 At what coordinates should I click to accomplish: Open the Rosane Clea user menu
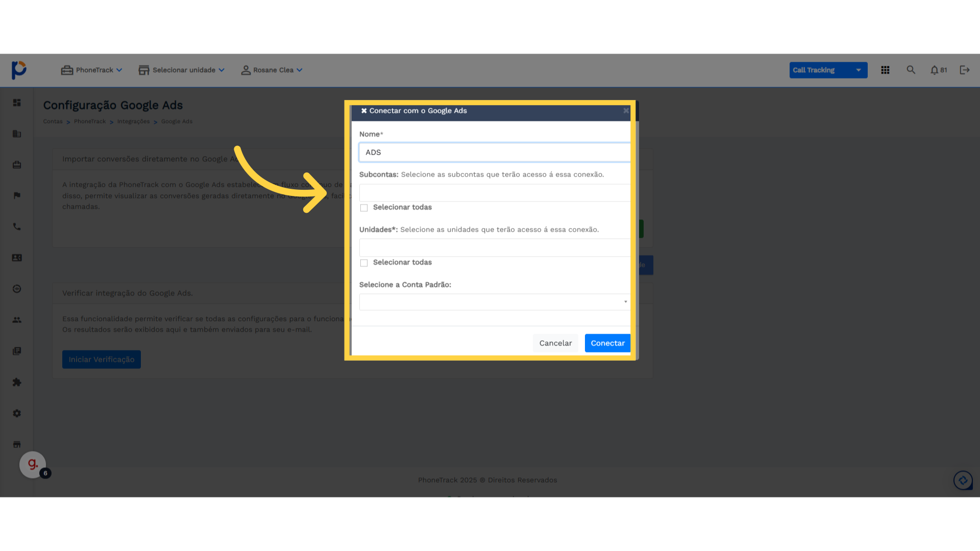pos(272,70)
